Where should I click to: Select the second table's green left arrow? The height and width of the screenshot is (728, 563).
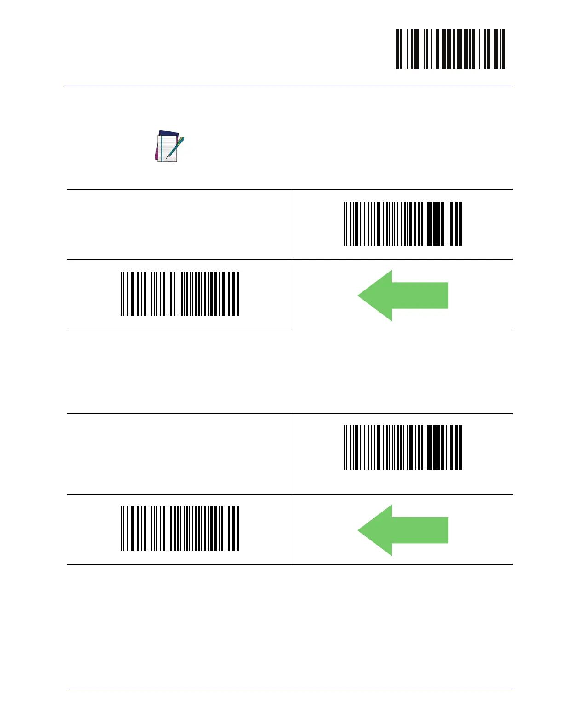tap(402, 530)
